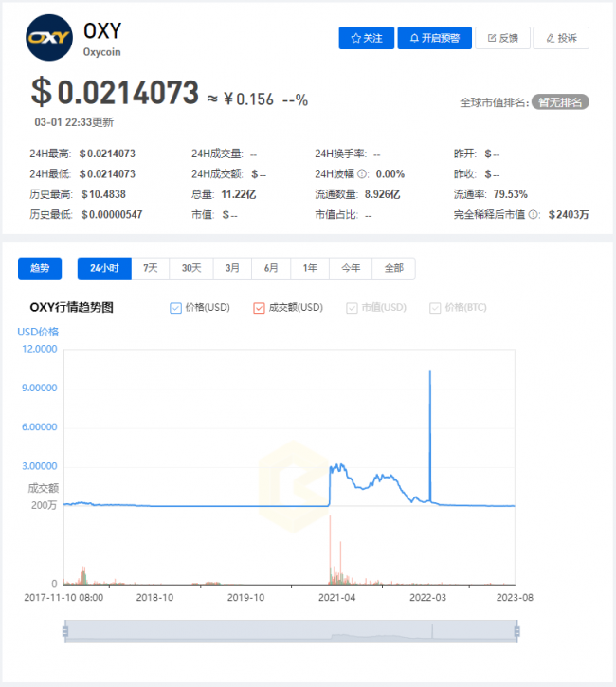Click the tallest volume bar in the chart

click(330, 550)
